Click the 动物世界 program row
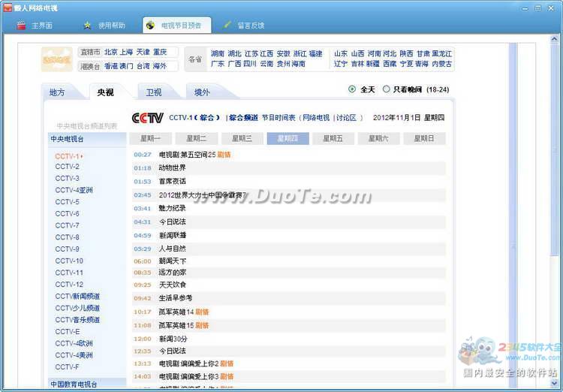 click(289, 167)
